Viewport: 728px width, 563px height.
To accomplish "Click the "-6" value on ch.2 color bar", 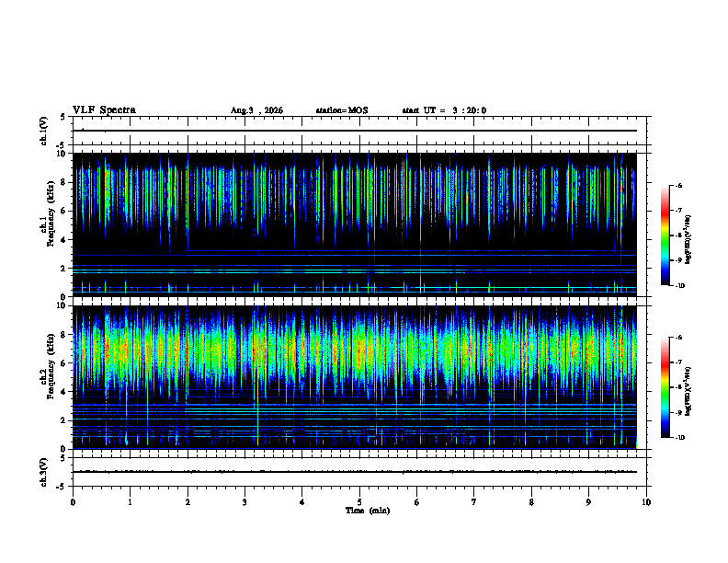I will click(679, 338).
